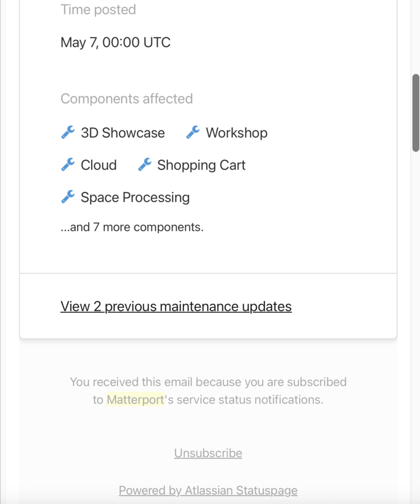Viewport: 420px width, 504px height.
Task: Click the '...and 7 more components' text
Action: tap(132, 227)
